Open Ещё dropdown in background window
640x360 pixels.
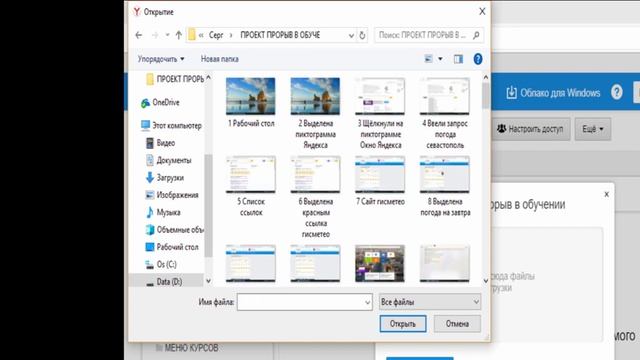click(593, 129)
